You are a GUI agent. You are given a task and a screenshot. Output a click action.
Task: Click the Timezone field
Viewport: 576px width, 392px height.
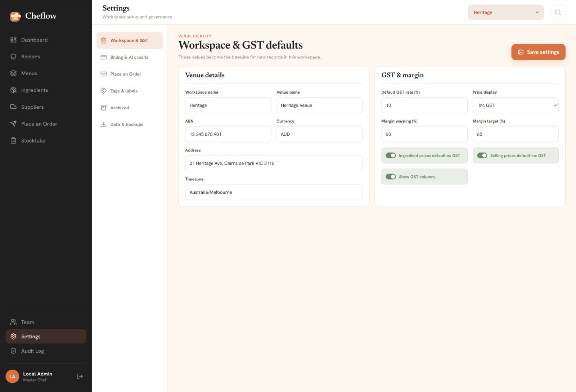274,192
